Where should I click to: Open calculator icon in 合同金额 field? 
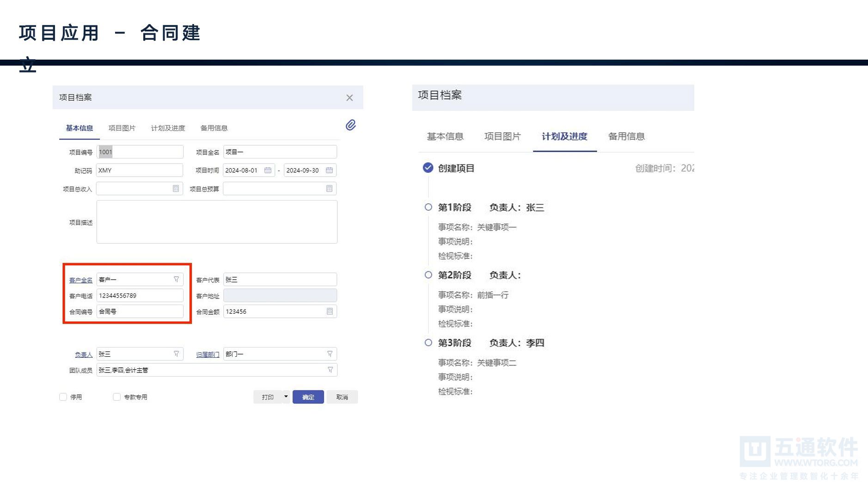coord(330,311)
